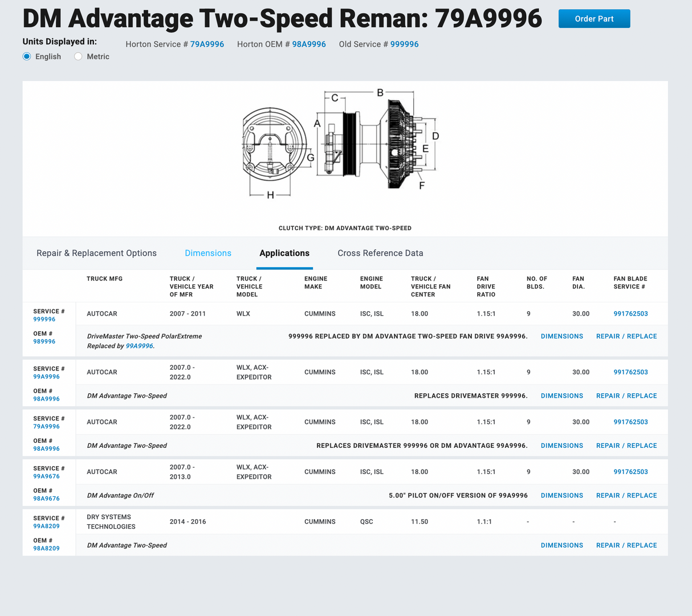692x616 pixels.
Task: Click Horton Service number 79A9996 link in header
Action: pyautogui.click(x=207, y=44)
